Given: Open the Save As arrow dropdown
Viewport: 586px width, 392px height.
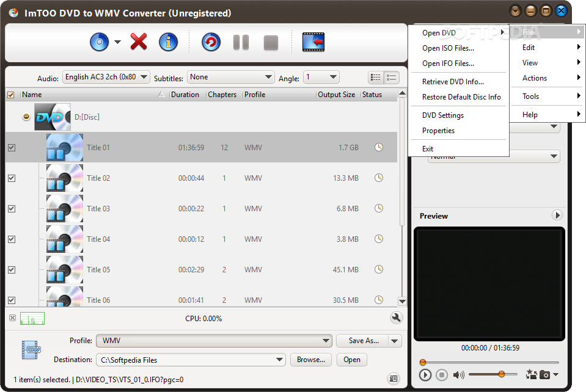Looking at the screenshot, I should click(x=395, y=341).
